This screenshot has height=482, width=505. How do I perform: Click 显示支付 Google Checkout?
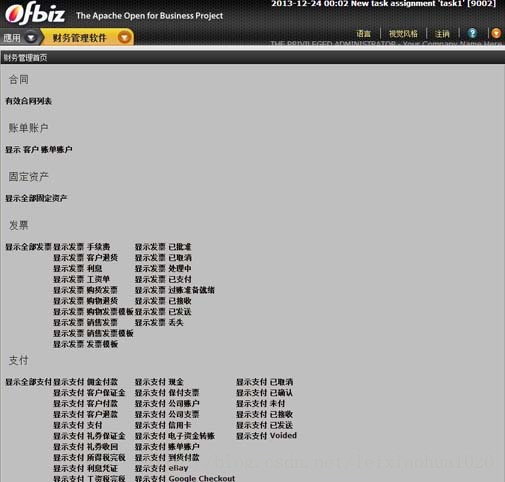tap(185, 478)
